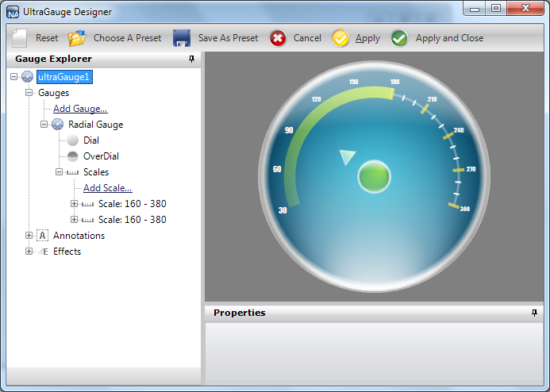
Task: Collapse the Scales node
Action: [x=60, y=172]
